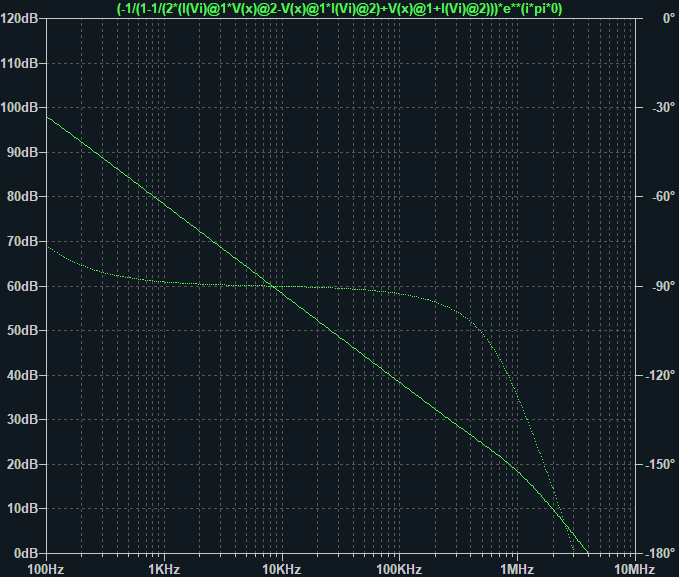Viewport: 679px width, 577px height.
Task: Click the 20dB left axis label
Action: coord(23,464)
